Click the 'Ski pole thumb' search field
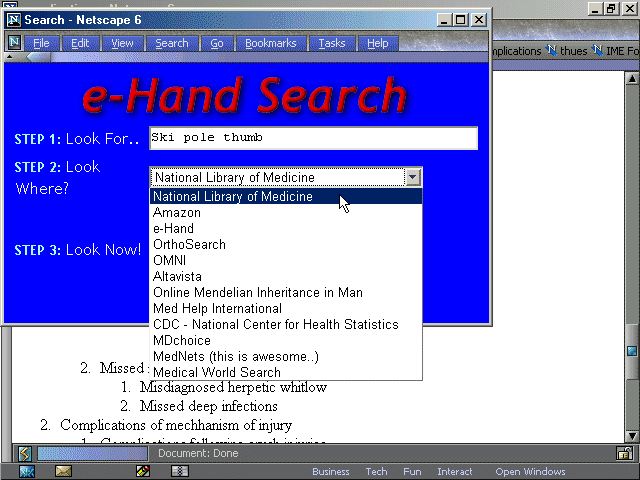This screenshot has height=480, width=640. click(313, 138)
